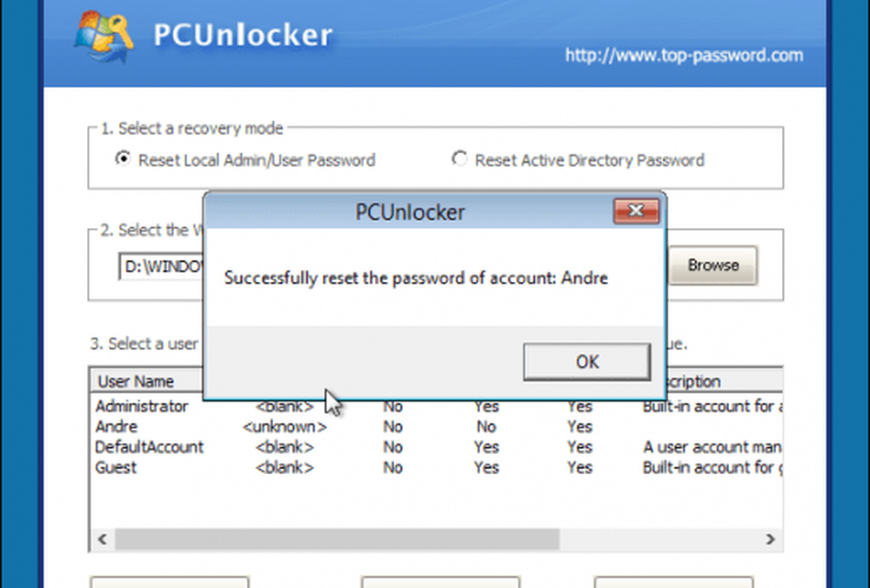Highlight the Guest account row
Image resolution: width=870 pixels, height=588 pixels.
(x=117, y=468)
